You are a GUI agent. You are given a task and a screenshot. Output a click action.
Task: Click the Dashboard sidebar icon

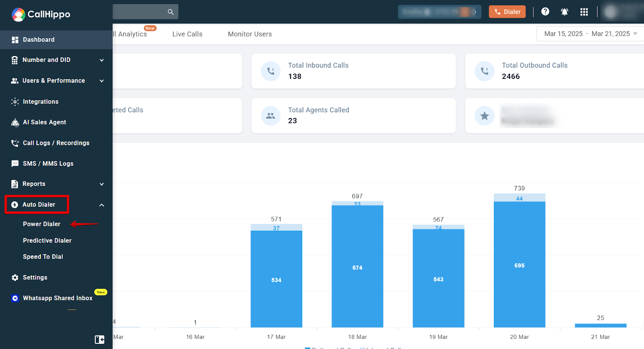(15, 40)
